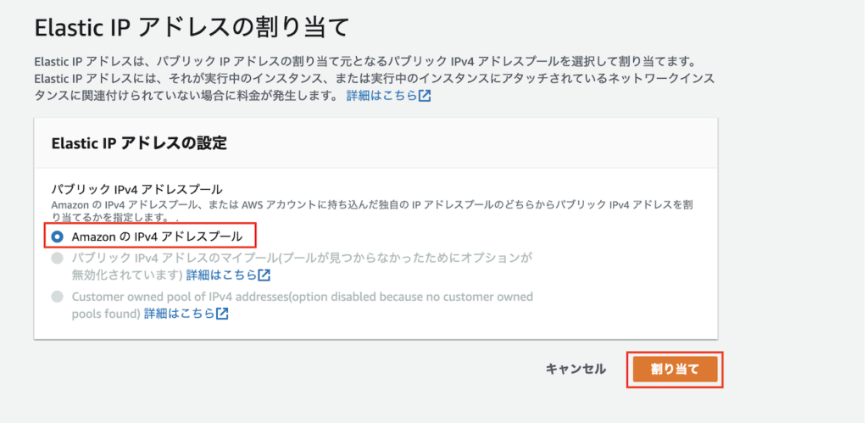Select Customer owned pool of IPv4 addresses radio
868x423 pixels.
coord(57,297)
